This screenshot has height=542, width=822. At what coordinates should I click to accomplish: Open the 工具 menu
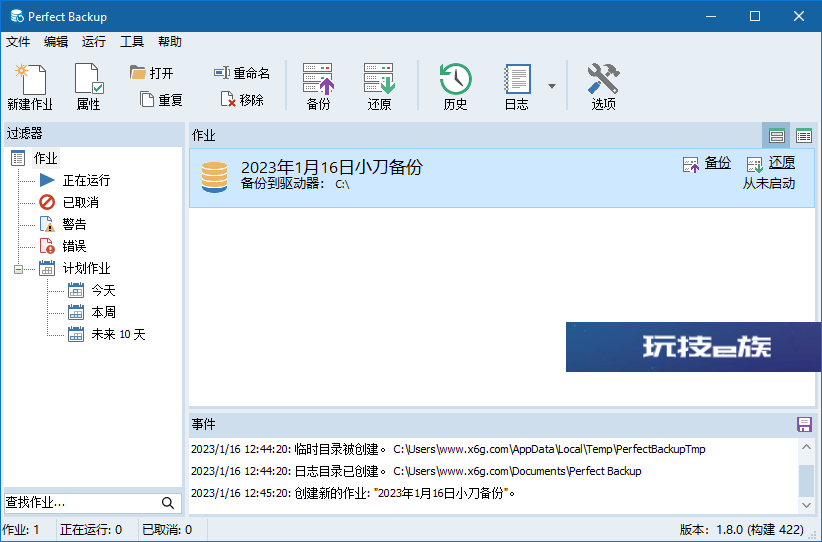(x=132, y=42)
